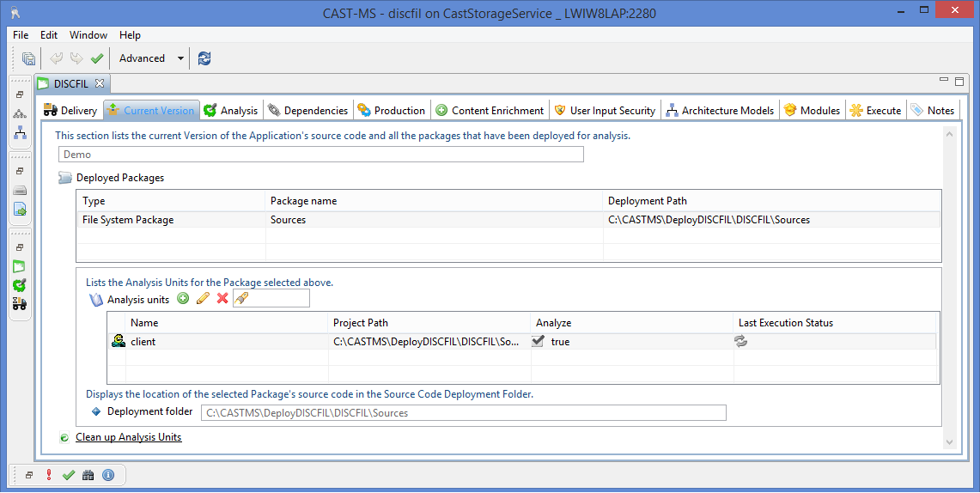Viewport: 980px width, 493px height.
Task: Click the save all icon in the toolbar
Action: [x=29, y=58]
